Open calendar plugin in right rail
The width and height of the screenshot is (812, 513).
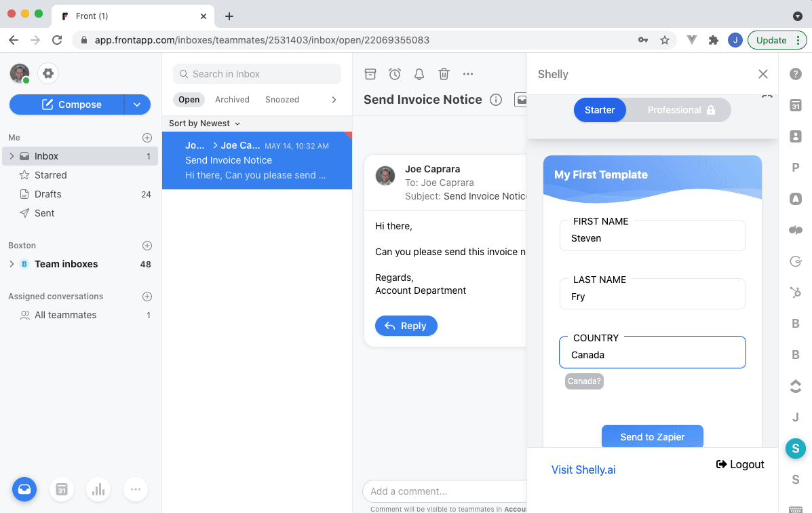point(796,105)
